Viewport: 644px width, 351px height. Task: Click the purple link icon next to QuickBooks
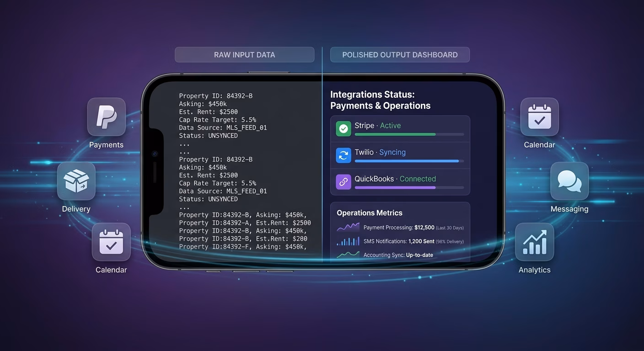343,182
